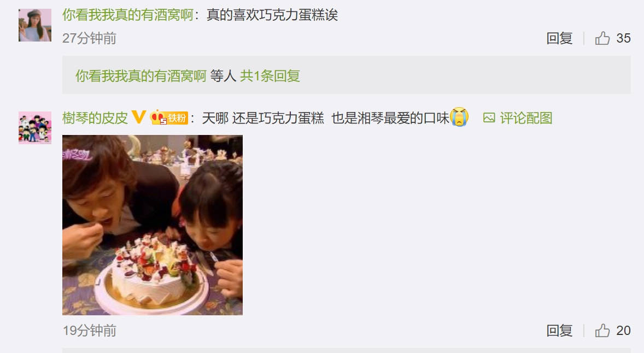Enlarge the birthday cake comment image
Viewport: 644px width, 353px height.
tap(153, 225)
